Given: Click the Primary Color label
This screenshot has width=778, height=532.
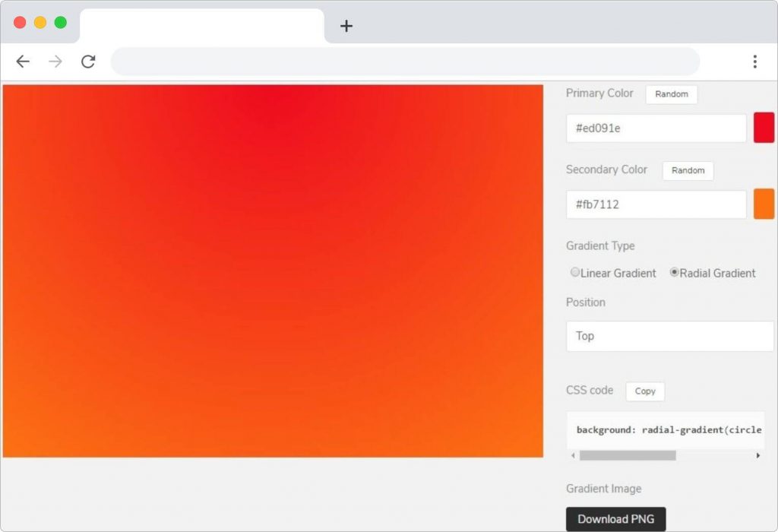Looking at the screenshot, I should click(599, 93).
